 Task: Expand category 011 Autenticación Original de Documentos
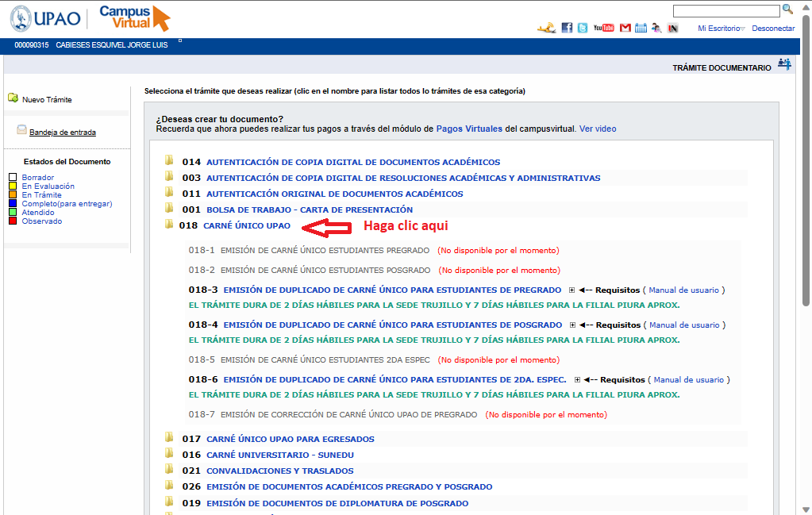pyautogui.click(x=334, y=194)
